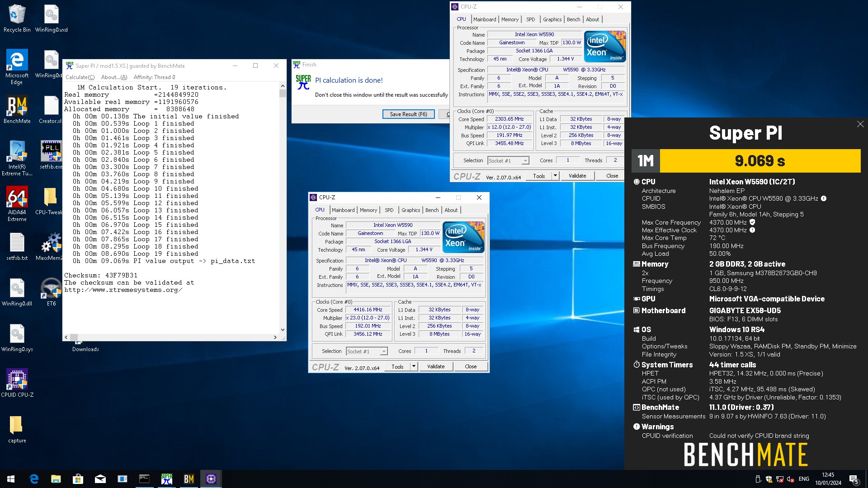Switch to Mainboard tab in lower CPU-Z
The width and height of the screenshot is (868, 488).
(x=343, y=210)
